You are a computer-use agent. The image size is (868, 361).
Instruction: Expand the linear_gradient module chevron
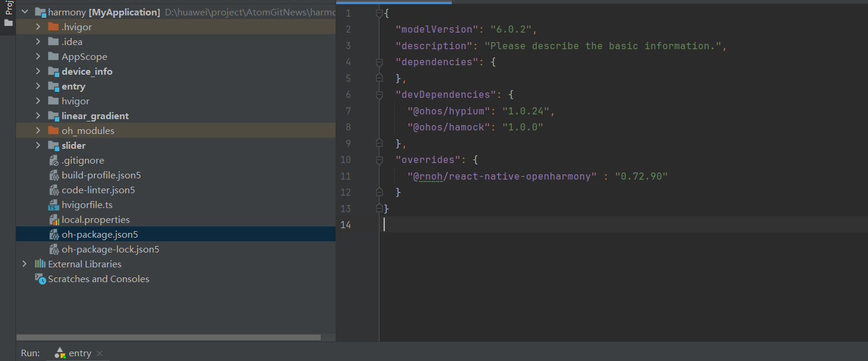click(x=38, y=116)
